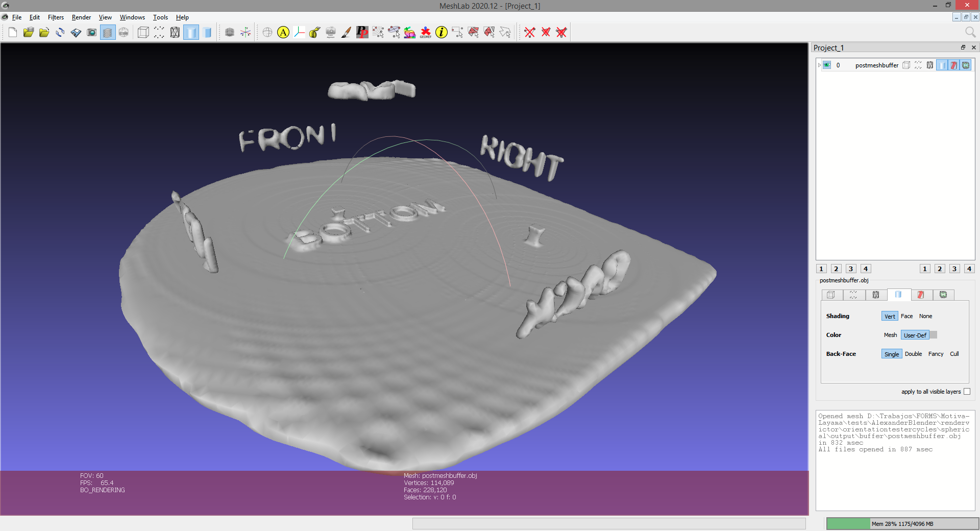Take a viewport snapshot with the camera icon
The height and width of the screenshot is (531, 980).
point(91,32)
